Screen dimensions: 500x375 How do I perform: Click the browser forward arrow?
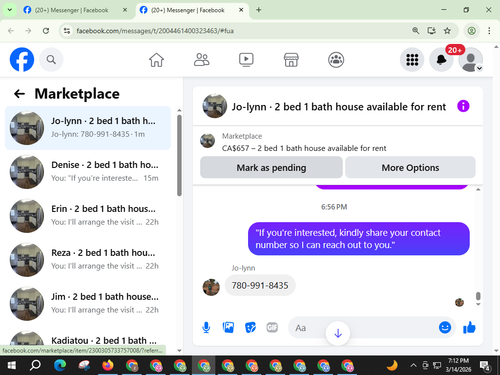coord(28,31)
